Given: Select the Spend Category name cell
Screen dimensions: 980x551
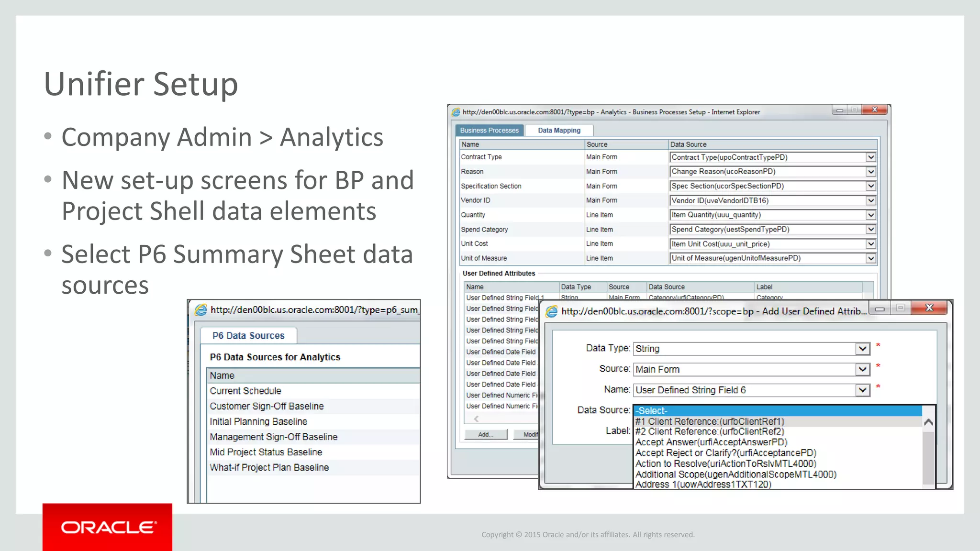Looking at the screenshot, I should (x=522, y=230).
